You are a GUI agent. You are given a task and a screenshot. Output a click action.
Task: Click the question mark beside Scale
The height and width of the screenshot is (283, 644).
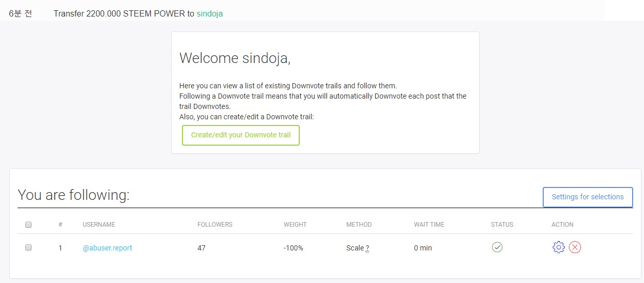click(367, 248)
